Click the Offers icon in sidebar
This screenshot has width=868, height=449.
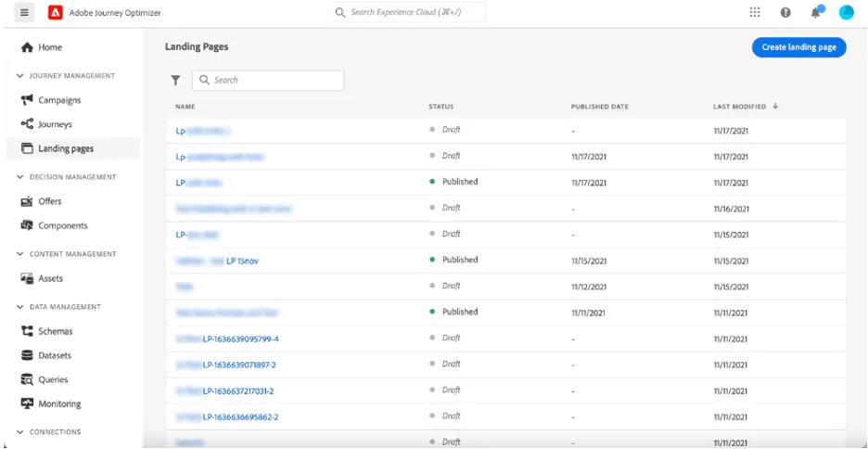(x=27, y=201)
